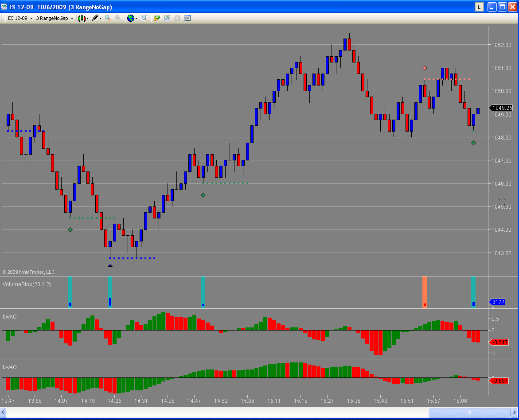Click the blue dotted line below 1043
This screenshot has height=420, width=519.
coord(132,258)
